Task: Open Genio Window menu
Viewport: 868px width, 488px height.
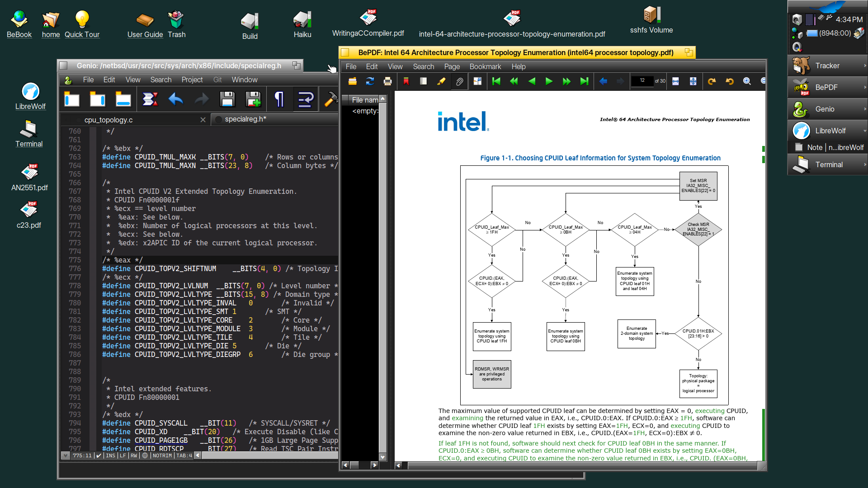Action: 245,80
